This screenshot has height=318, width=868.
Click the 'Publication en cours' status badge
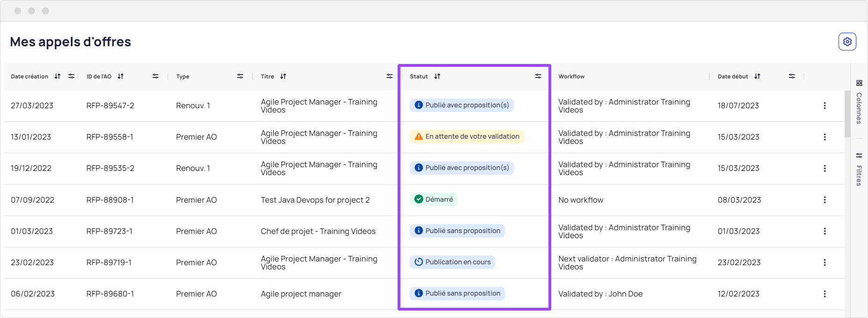[452, 262]
